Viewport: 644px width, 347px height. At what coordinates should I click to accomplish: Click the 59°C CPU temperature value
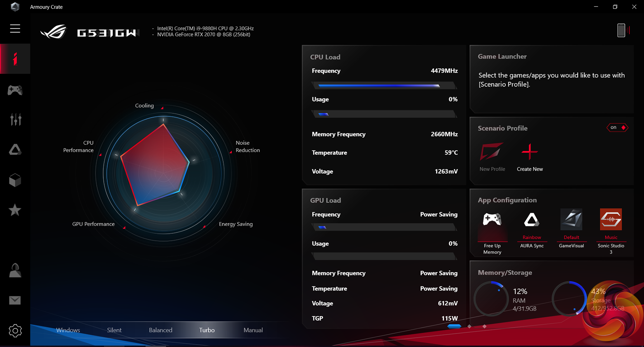coord(451,152)
